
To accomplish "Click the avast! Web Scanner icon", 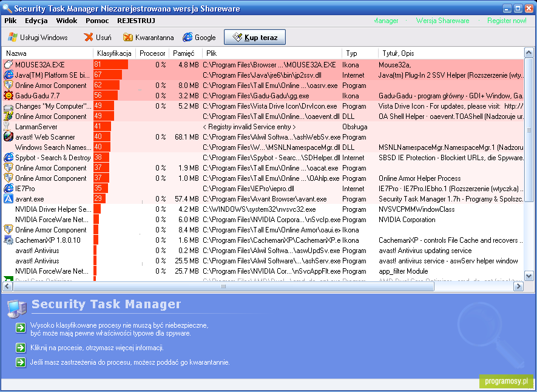I will (x=8, y=137).
